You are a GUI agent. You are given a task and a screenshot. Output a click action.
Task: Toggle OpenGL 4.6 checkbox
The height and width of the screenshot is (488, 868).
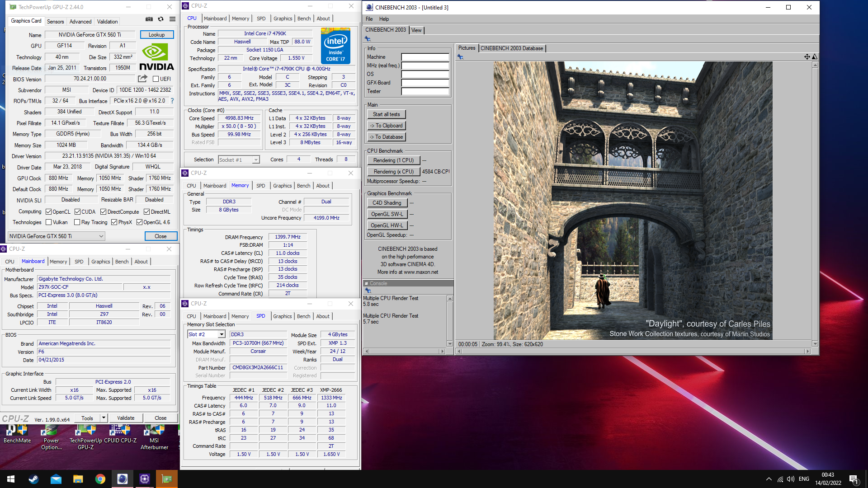(139, 222)
